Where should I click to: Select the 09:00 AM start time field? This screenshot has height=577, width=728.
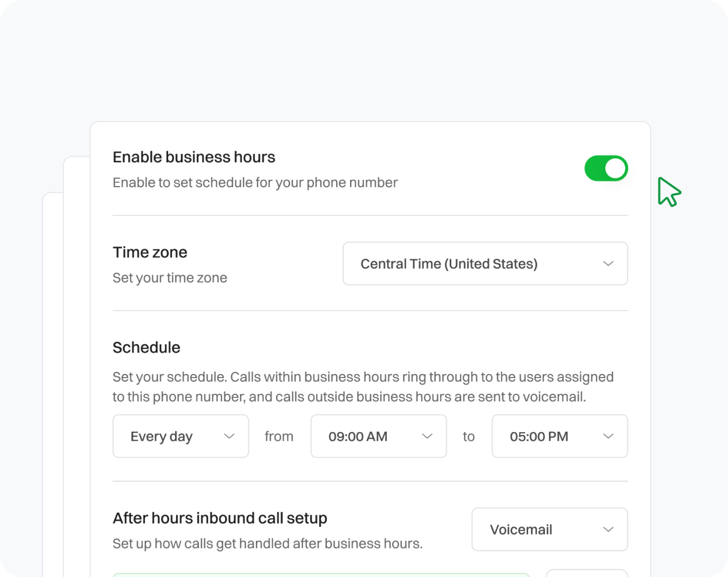pyautogui.click(x=378, y=436)
